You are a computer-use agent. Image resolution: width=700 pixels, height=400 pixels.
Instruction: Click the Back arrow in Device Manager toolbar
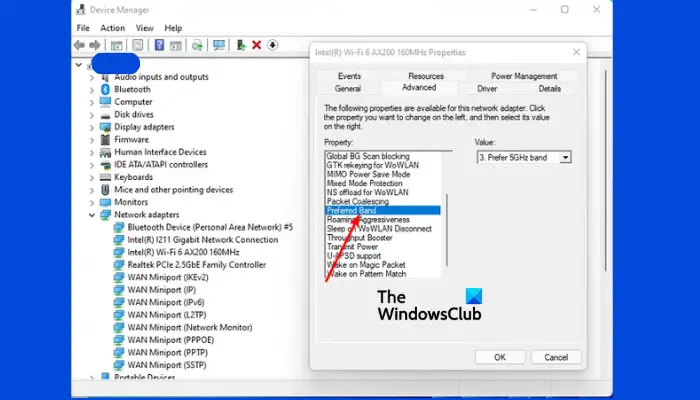pyautogui.click(x=79, y=45)
